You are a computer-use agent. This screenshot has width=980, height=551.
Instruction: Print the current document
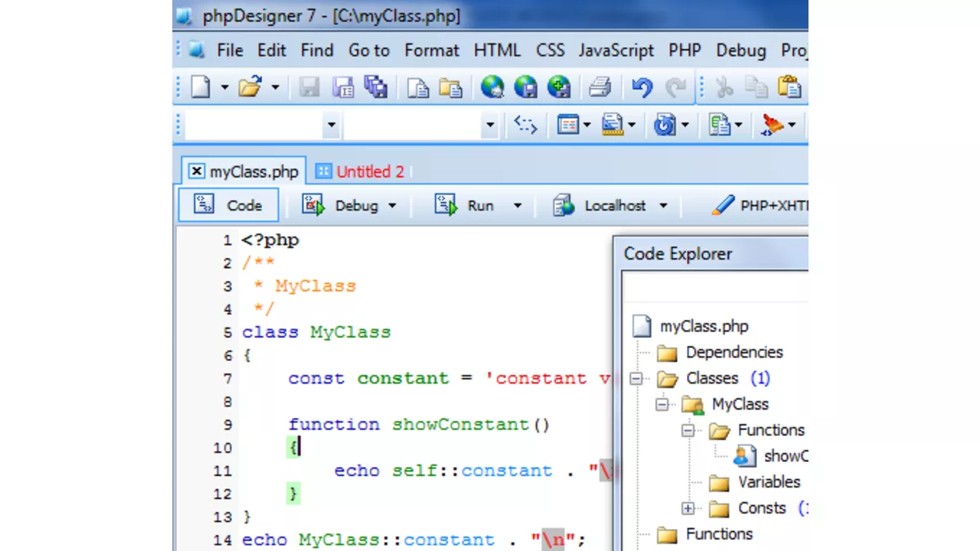tap(599, 87)
